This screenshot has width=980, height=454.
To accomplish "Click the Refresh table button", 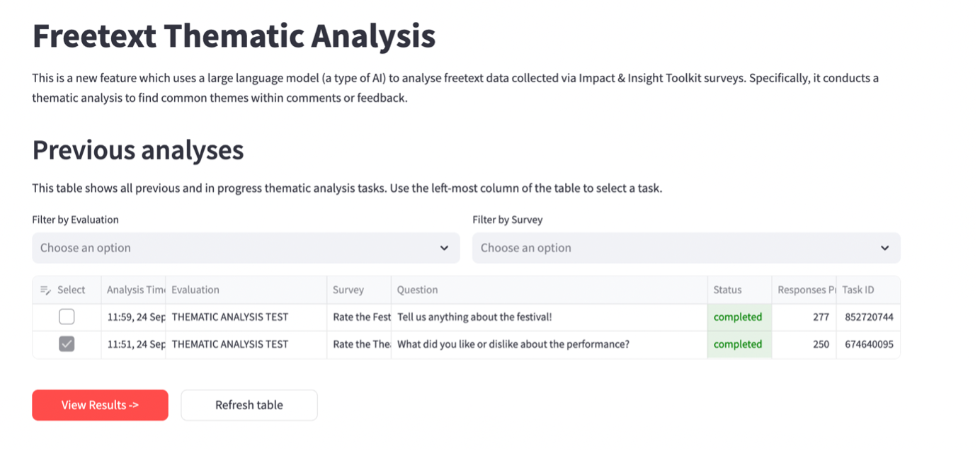I will tap(249, 405).
